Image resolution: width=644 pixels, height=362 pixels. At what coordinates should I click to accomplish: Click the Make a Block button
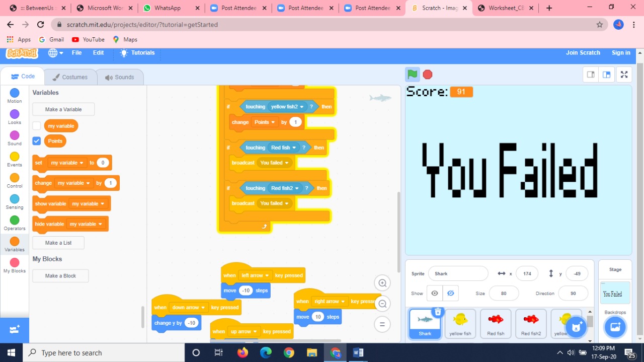click(60, 275)
